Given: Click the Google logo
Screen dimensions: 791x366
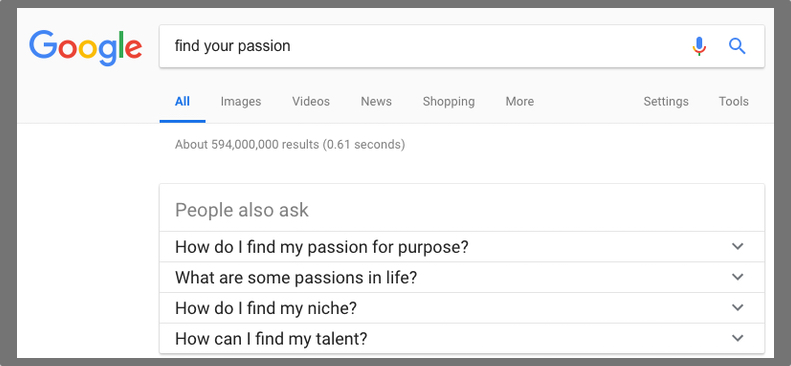Looking at the screenshot, I should click(85, 47).
